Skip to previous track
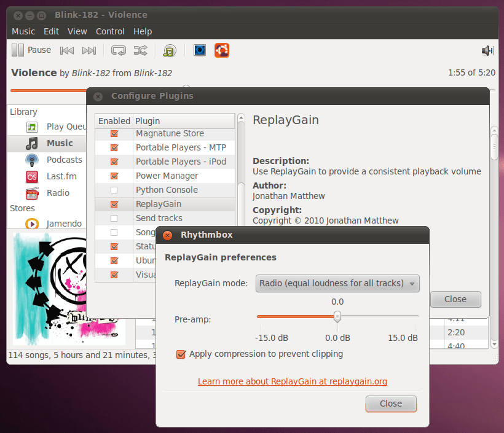Screen dimensions: 504x433 (x=67, y=50)
